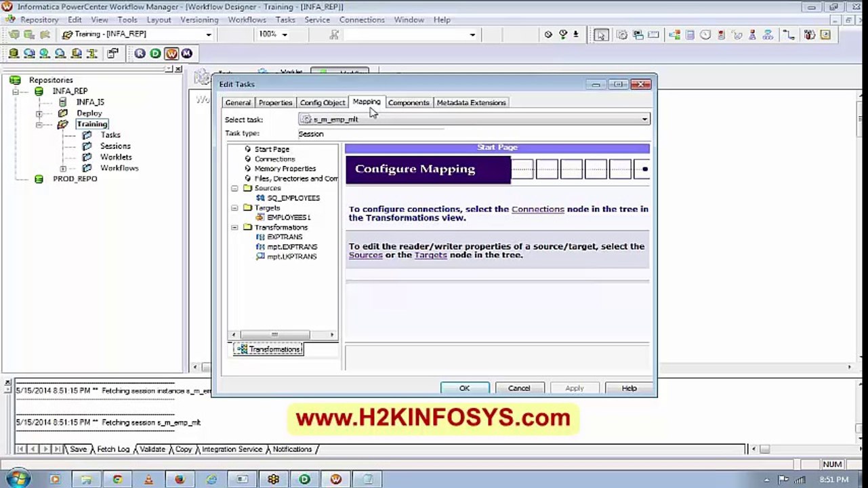Open the Config Object tab
Viewport: 868px width, 488px height.
323,102
